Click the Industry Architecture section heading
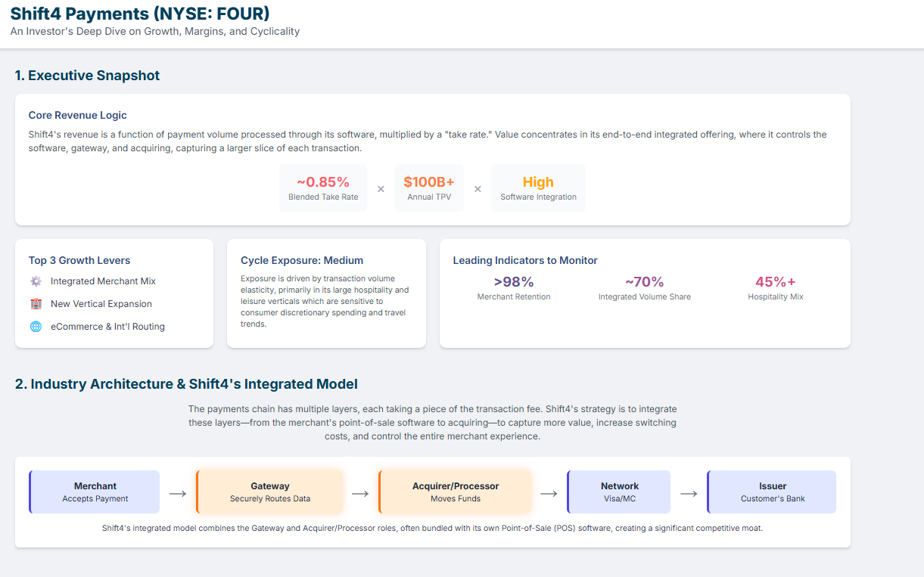Viewport: 924px width, 577px height. pyautogui.click(x=186, y=384)
